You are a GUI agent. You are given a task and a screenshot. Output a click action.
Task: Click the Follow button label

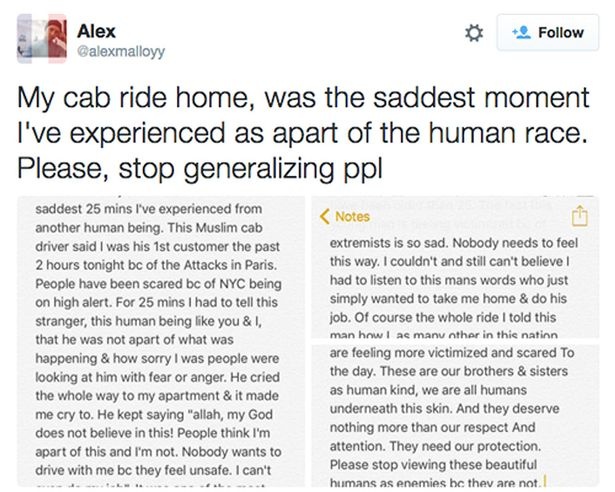click(x=560, y=33)
